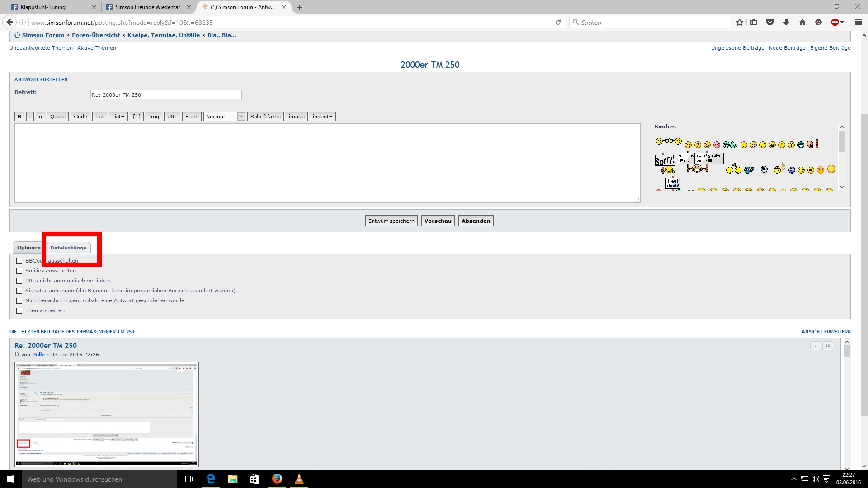The height and width of the screenshot is (488, 868).
Task: Switch to the Dateianhänge tab
Action: [68, 248]
